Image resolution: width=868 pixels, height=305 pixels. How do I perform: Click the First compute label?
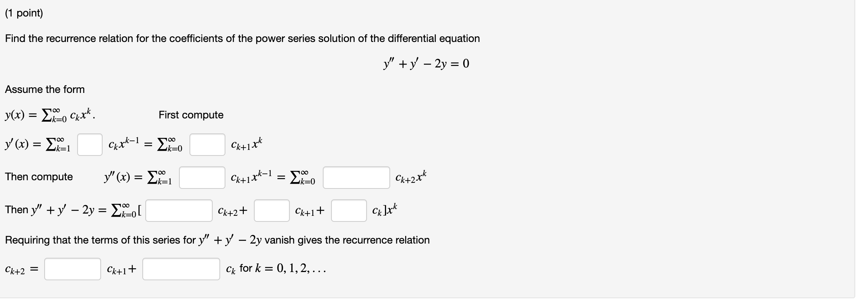tap(191, 115)
